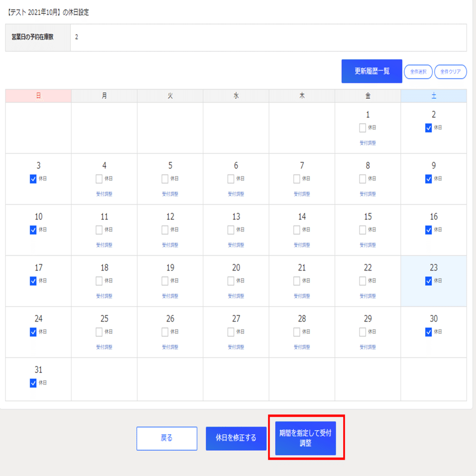Screen dimensions: 476x476
Task: Check the 休日 box for day 7
Action: pos(296,179)
